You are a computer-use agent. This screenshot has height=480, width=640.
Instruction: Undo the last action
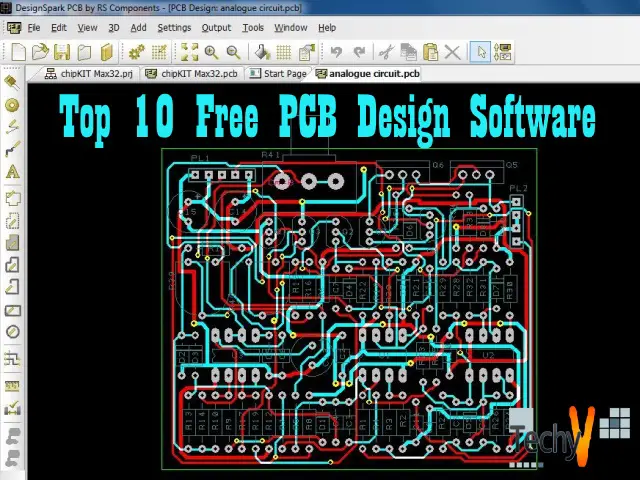coord(336,52)
